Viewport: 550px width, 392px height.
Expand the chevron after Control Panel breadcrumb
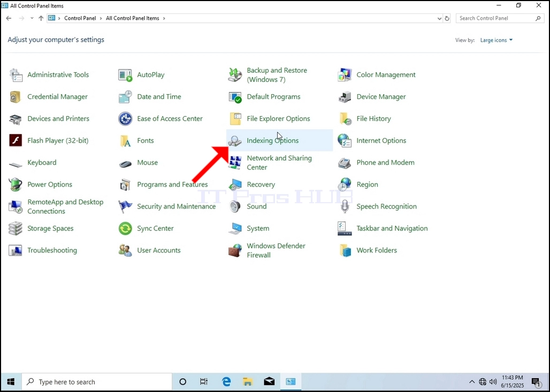coord(101,18)
